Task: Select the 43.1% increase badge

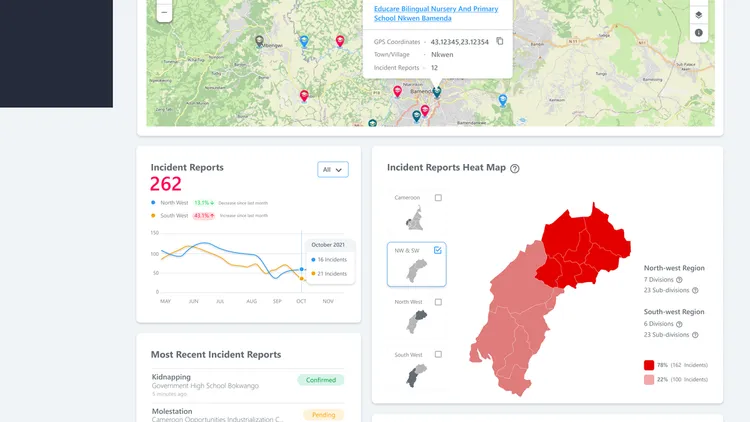Action: coord(204,216)
